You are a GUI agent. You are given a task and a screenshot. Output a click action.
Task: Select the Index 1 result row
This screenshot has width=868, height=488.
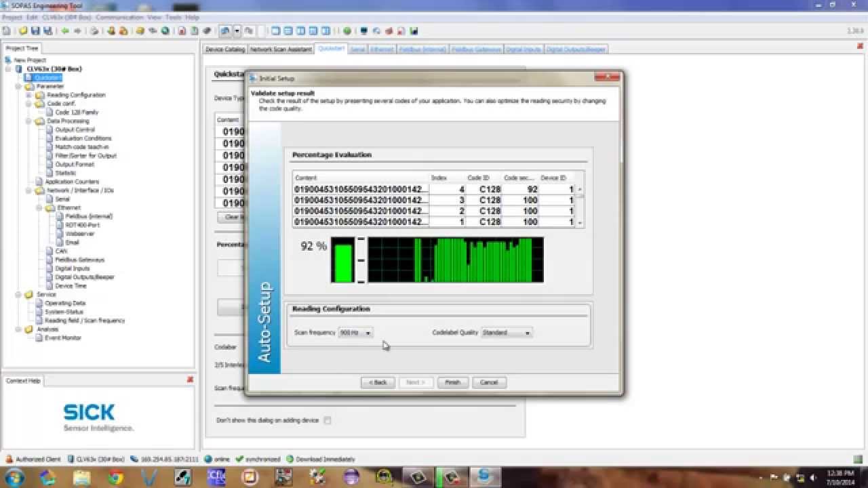[x=435, y=222]
